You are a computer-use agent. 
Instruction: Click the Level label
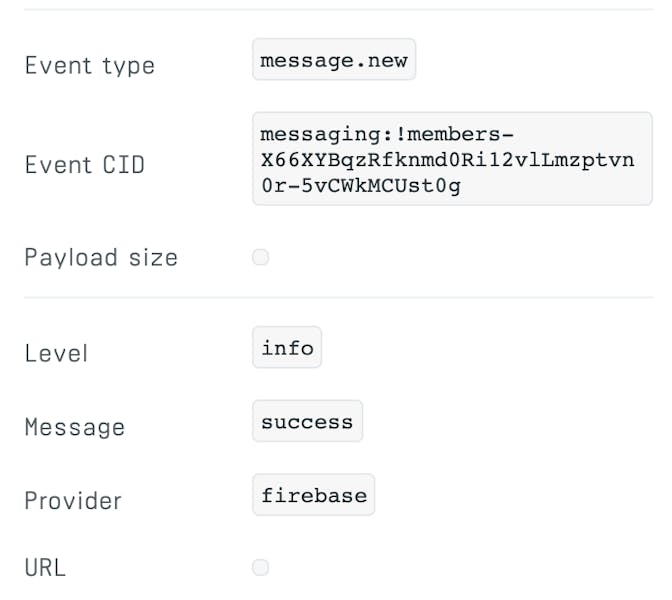click(x=56, y=353)
